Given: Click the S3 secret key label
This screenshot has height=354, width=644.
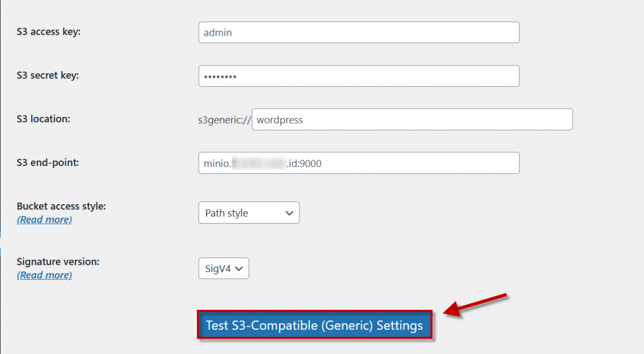Looking at the screenshot, I should tap(48, 76).
